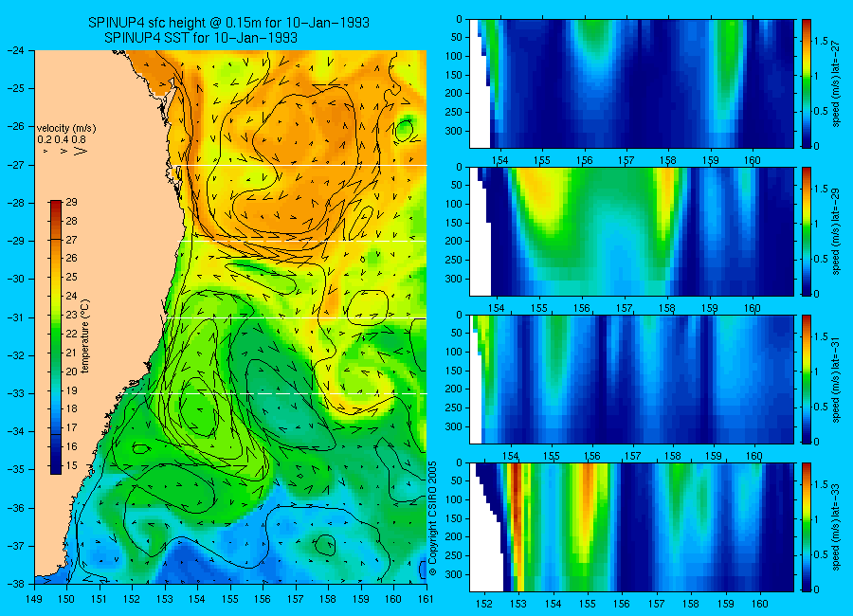
Task: Click the speed color bar for lat=-29
Action: 806,231
